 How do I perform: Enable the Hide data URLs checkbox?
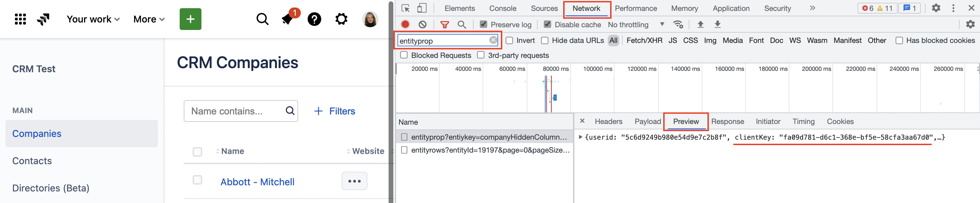[x=545, y=41]
